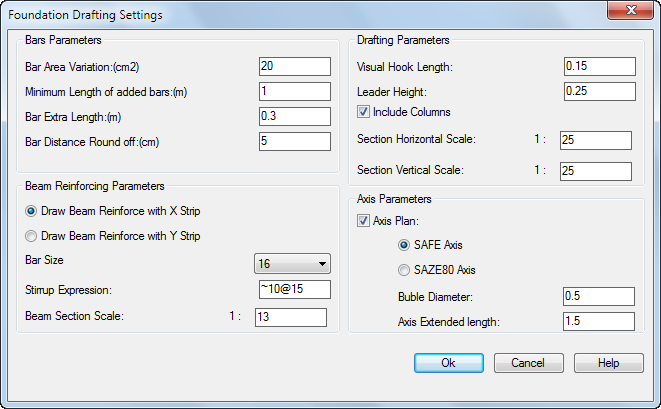The image size is (661, 409).
Task: Select Draw Beam Reinforce with Y Strip
Action: click(x=31, y=236)
